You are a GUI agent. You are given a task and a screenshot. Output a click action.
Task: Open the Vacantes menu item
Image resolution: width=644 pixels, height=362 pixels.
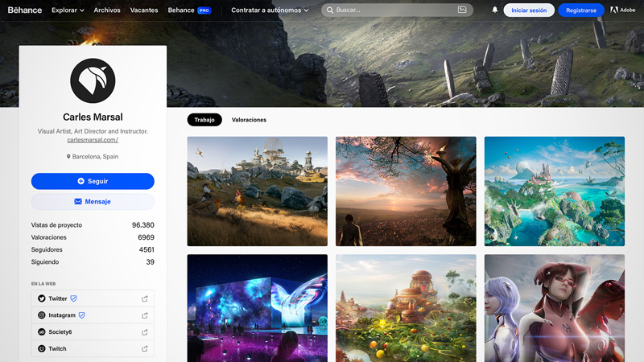pos(144,10)
